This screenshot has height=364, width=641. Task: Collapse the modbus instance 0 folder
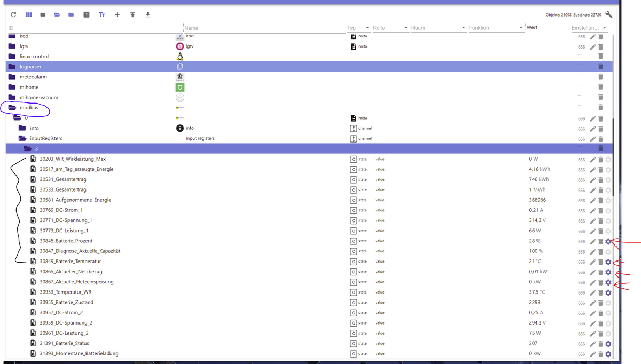coord(17,118)
